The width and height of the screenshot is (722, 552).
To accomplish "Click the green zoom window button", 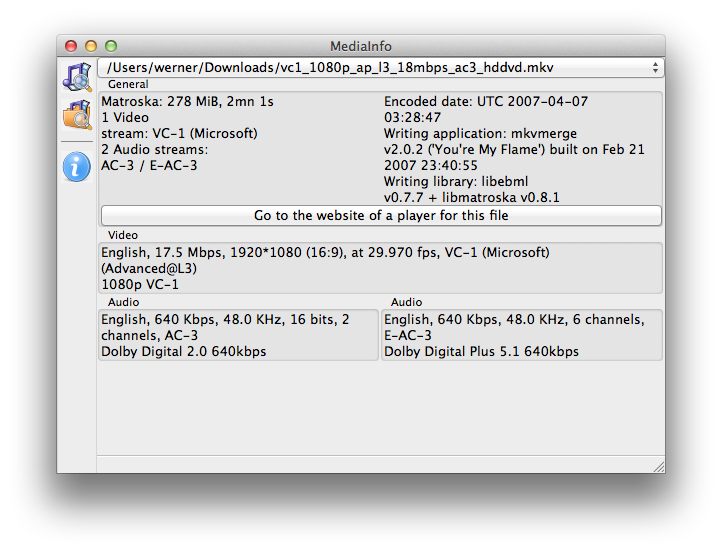I will pyautogui.click(x=111, y=46).
